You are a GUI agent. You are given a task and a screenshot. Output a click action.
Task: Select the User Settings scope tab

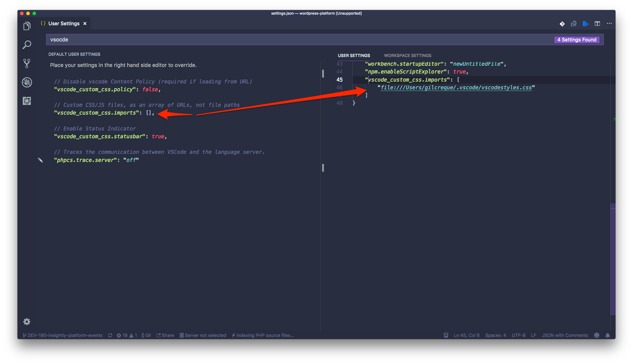(x=354, y=55)
